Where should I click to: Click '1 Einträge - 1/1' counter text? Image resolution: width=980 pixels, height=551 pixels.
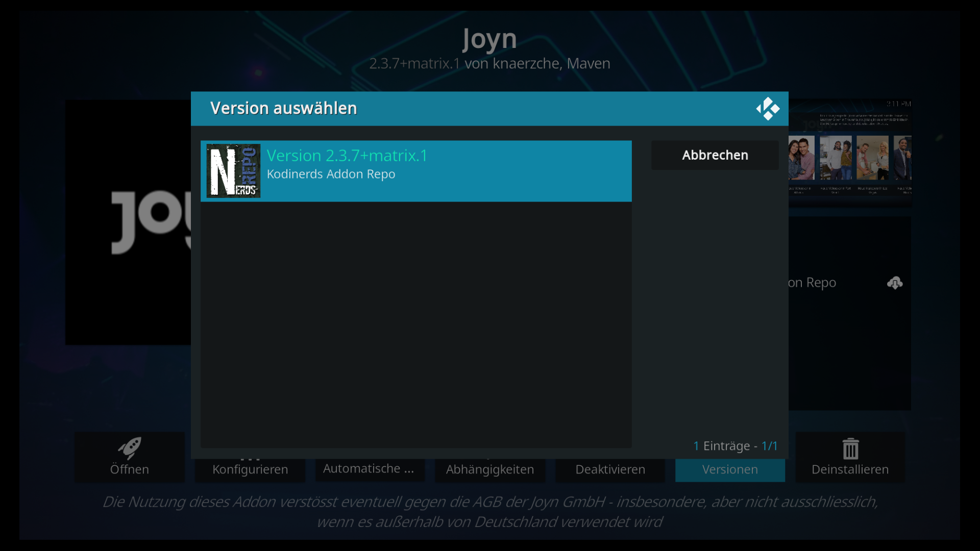coord(735,446)
